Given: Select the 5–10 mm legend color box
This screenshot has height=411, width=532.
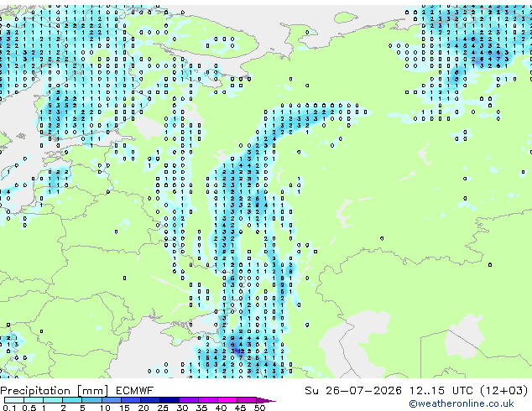Looking at the screenshot, I should point(92,400).
